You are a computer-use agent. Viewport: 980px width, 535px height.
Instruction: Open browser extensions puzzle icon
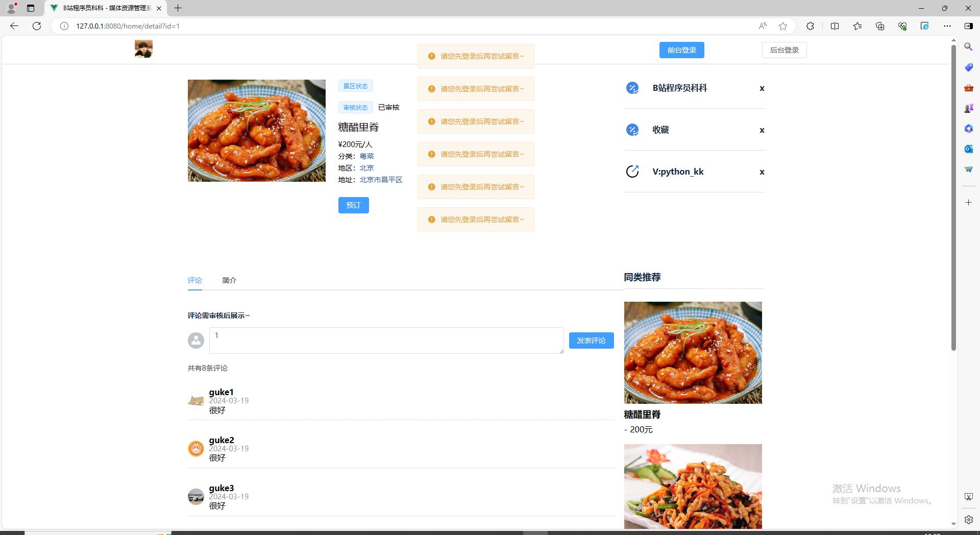click(810, 26)
